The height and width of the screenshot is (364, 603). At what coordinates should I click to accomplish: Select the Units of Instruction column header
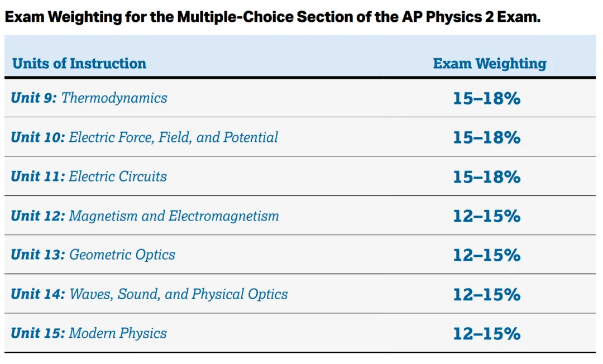point(79,64)
